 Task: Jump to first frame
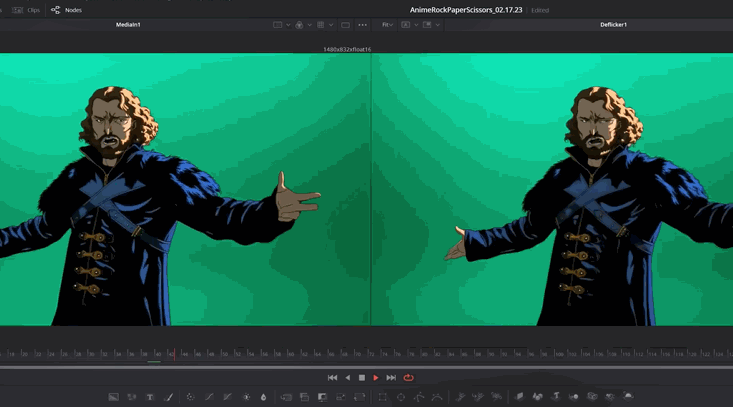click(332, 378)
